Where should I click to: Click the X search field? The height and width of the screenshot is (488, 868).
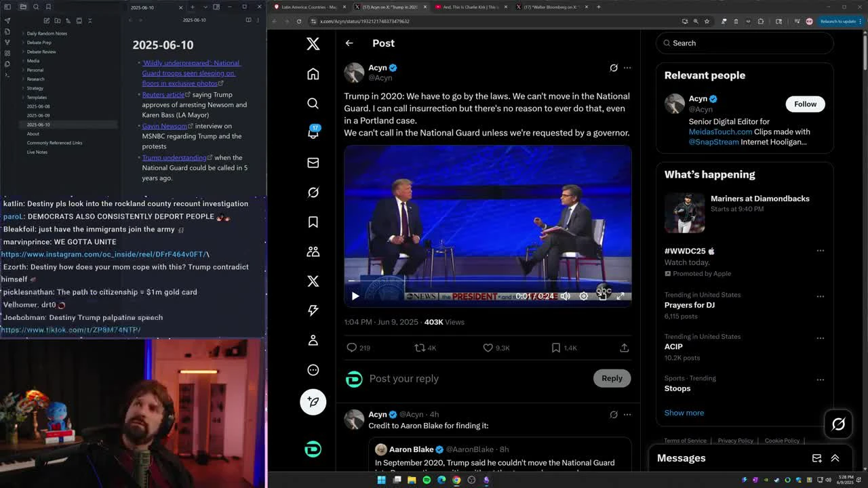745,43
